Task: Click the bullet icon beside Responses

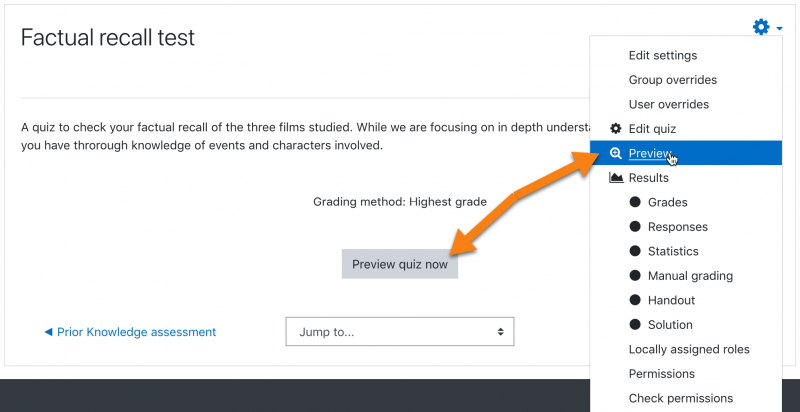Action: point(635,227)
